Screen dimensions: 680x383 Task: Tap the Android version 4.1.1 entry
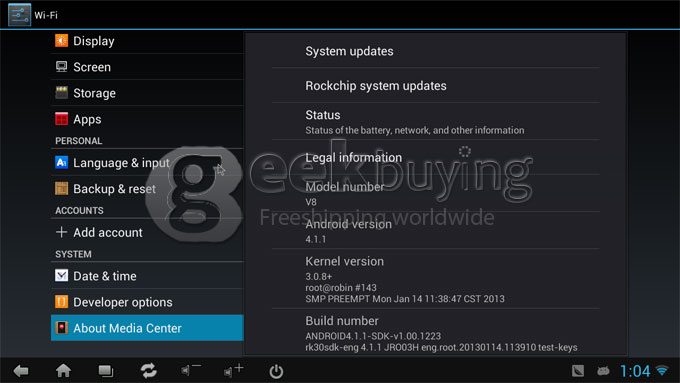(x=436, y=230)
